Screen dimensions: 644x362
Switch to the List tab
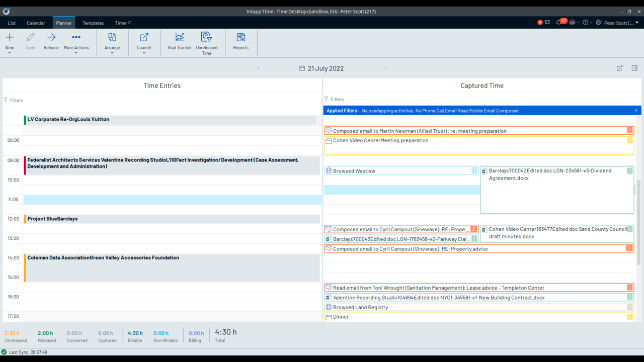12,23
